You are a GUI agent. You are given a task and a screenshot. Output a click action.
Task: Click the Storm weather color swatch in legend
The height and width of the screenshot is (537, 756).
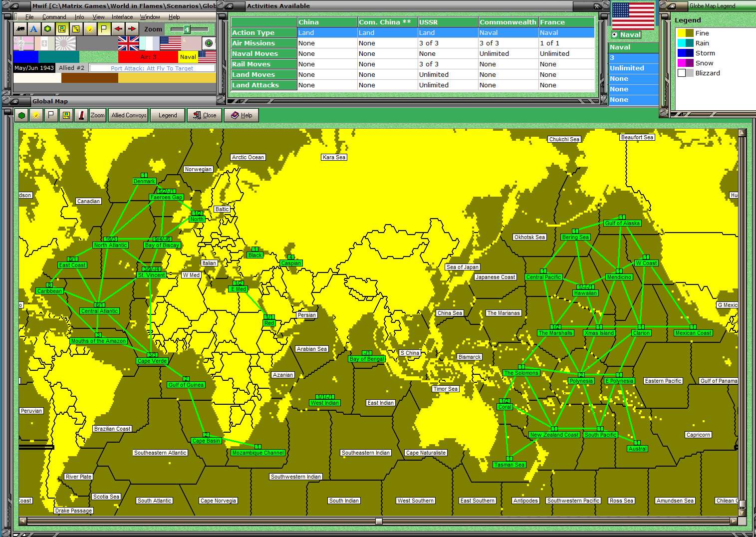(x=685, y=53)
